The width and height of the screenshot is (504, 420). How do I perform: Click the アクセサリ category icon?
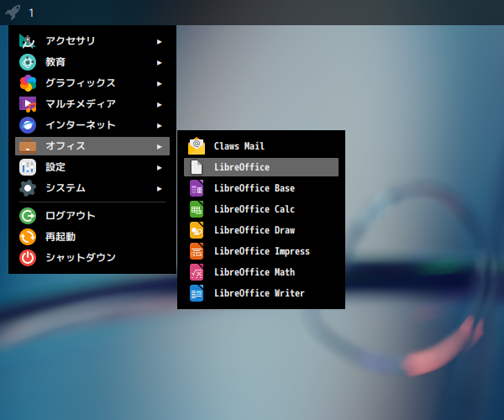pos(28,41)
